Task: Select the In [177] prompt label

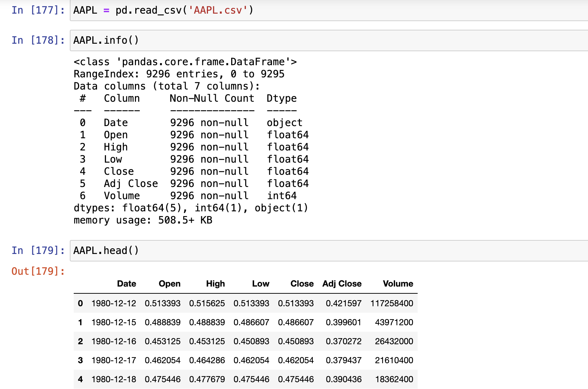Action: 38,10
